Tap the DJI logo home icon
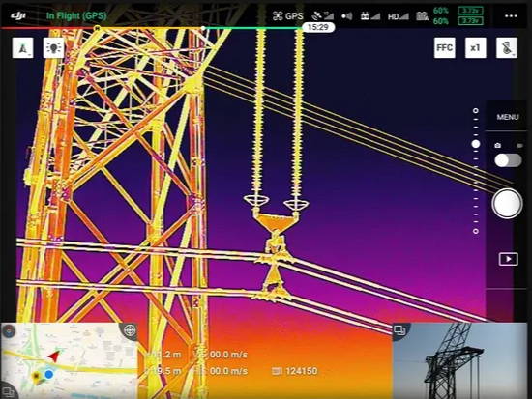The image size is (532, 399). click(18, 15)
